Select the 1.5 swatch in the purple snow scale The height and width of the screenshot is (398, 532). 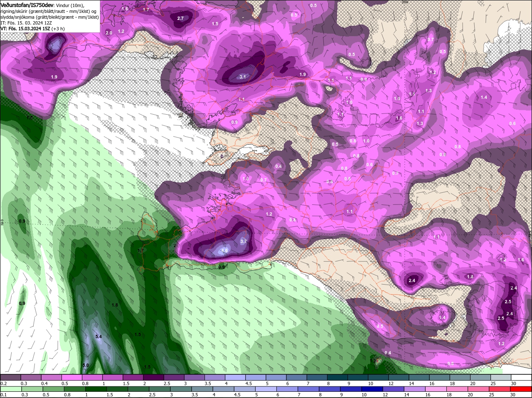(x=133, y=377)
